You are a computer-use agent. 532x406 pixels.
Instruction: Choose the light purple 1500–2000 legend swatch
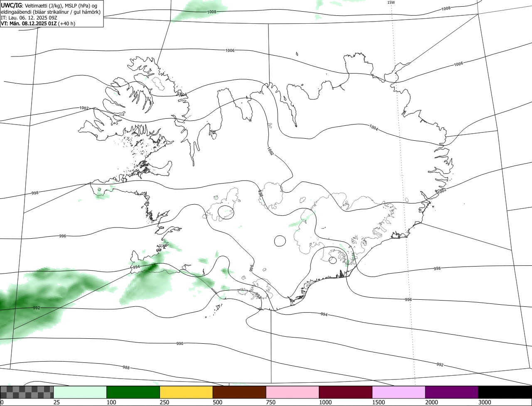coord(399,392)
